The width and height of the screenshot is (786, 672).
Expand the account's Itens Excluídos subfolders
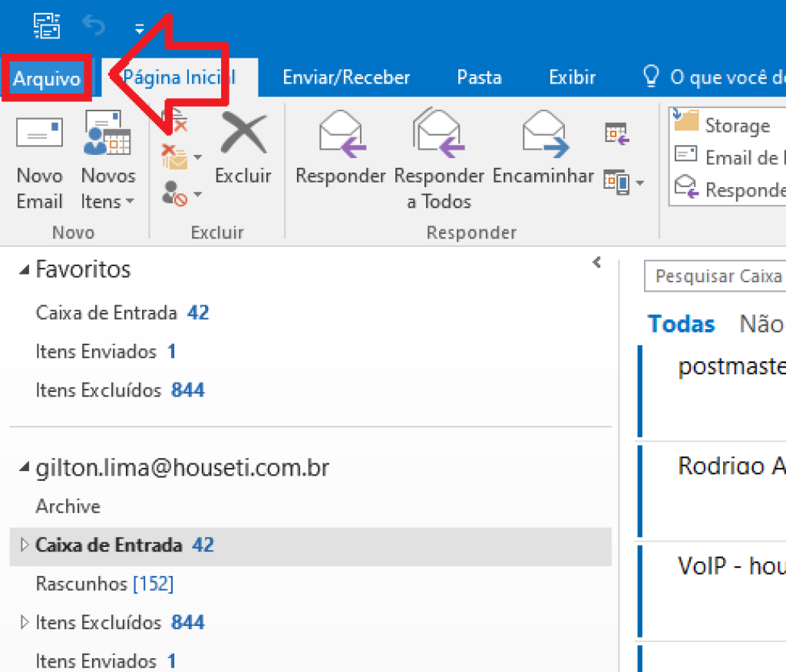point(24,622)
